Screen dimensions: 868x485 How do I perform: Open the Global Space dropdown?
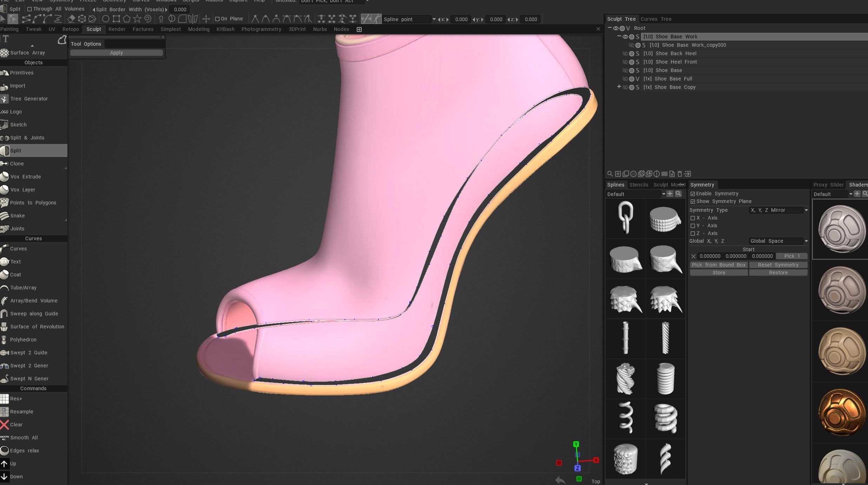click(x=778, y=241)
